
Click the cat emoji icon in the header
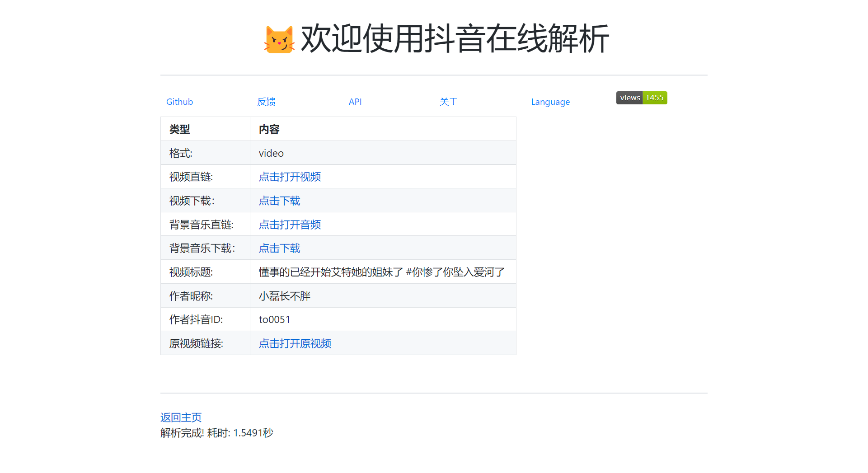tap(279, 40)
